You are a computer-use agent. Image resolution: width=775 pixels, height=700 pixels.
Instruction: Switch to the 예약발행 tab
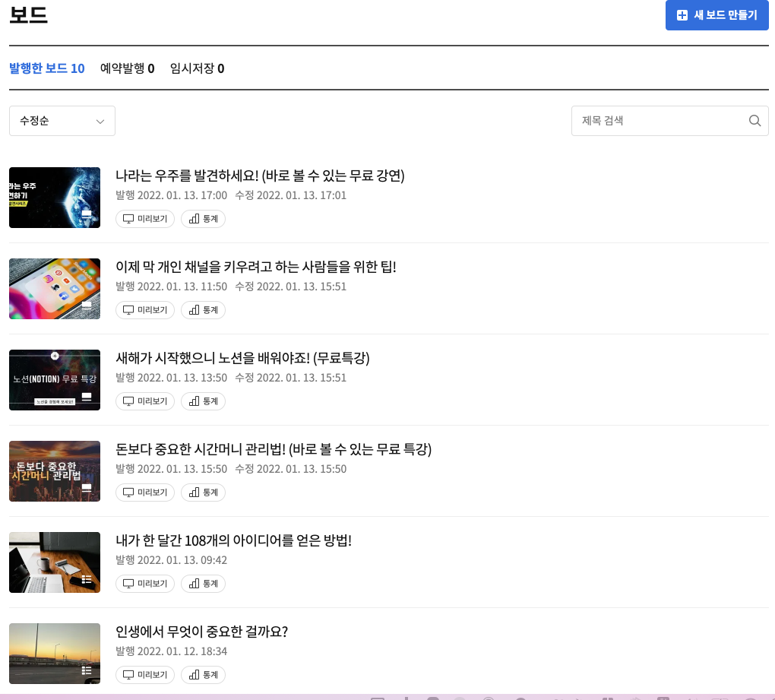point(127,68)
